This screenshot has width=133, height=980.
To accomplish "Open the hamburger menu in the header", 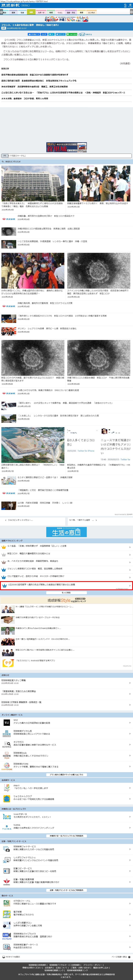I will (x=130, y=5).
